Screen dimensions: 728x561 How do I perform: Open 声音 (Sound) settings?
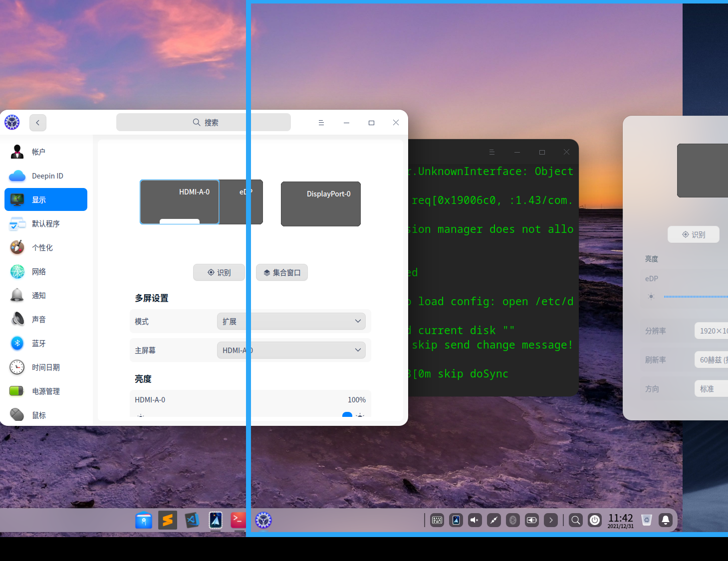coord(46,320)
